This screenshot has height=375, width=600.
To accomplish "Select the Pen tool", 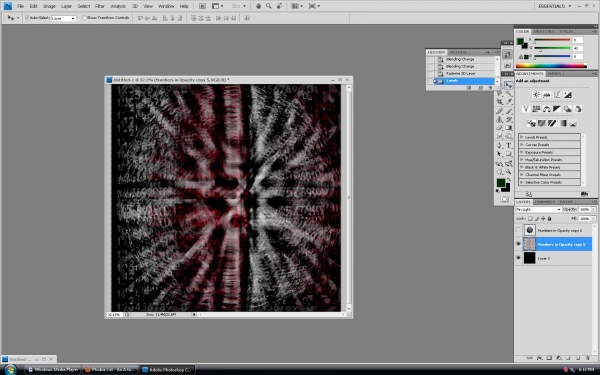I will [499, 145].
